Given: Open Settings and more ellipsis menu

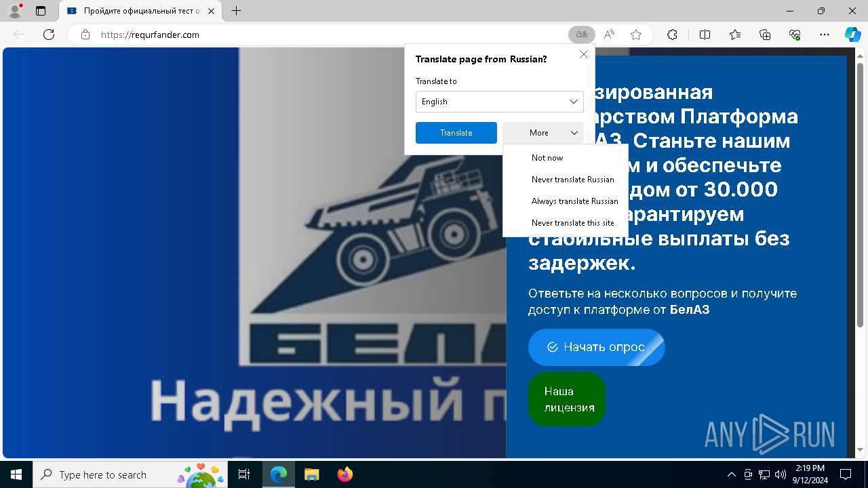Looking at the screenshot, I should [x=825, y=35].
